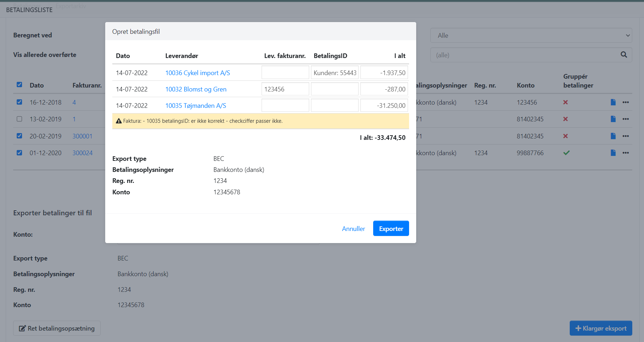The height and width of the screenshot is (342, 644).
Task: Open invoice number 300024
Action: (x=82, y=153)
